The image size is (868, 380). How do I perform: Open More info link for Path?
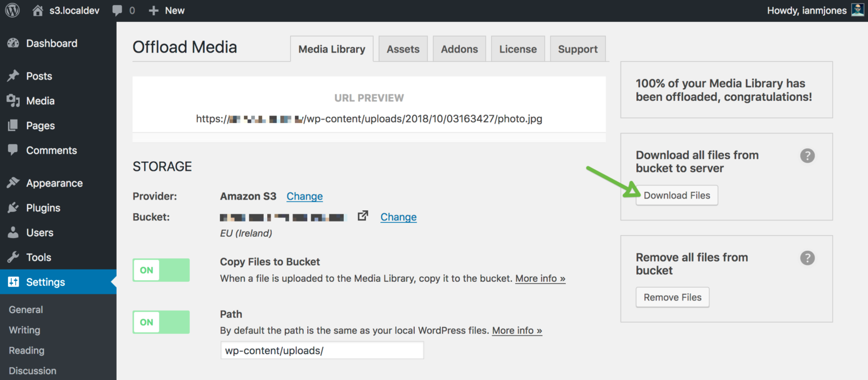(517, 330)
